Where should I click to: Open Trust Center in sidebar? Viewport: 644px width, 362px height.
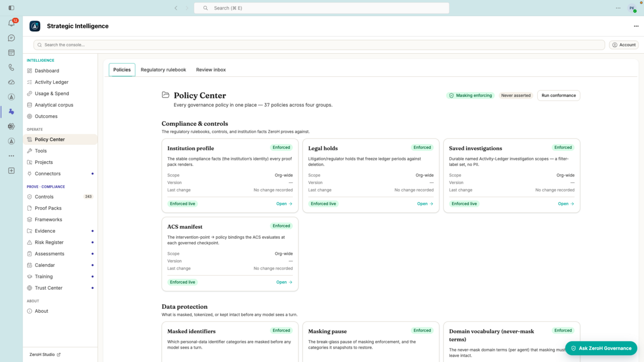tap(60, 288)
